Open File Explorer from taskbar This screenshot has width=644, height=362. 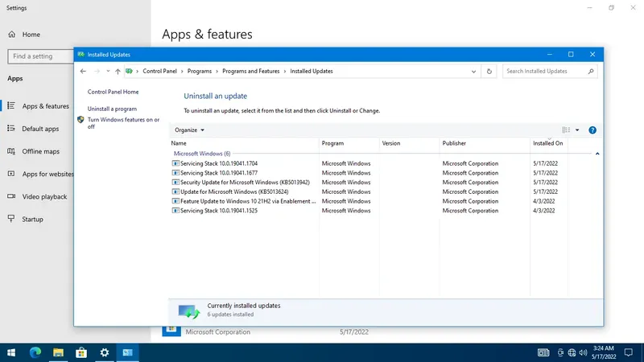(59, 352)
